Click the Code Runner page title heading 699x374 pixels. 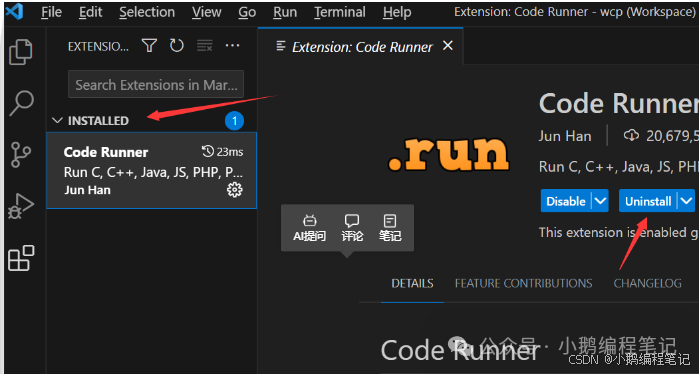pyautogui.click(x=619, y=103)
